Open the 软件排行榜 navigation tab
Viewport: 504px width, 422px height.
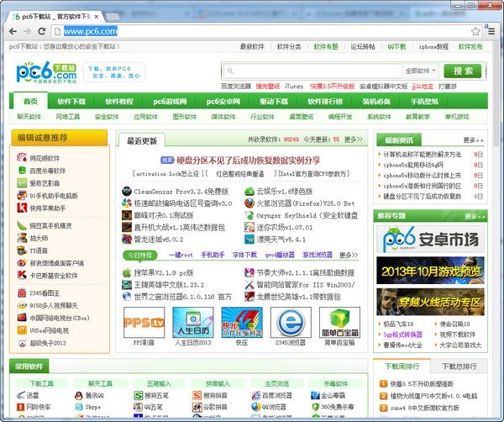(x=325, y=102)
